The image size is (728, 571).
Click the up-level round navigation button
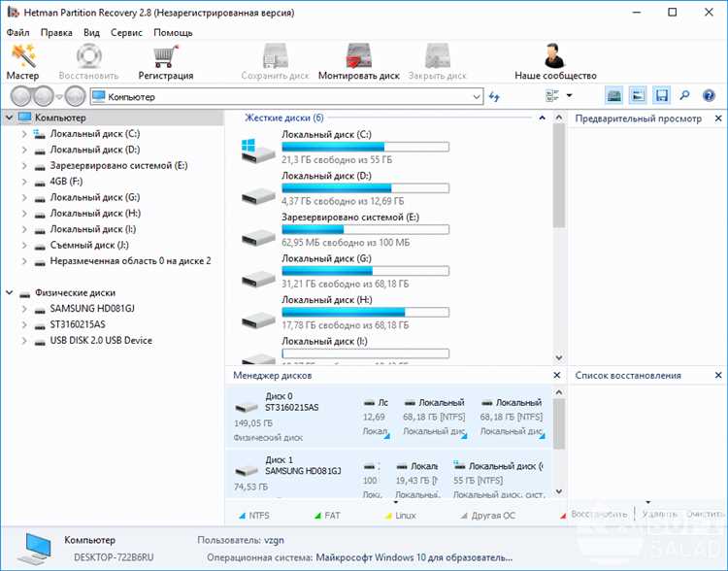pos(75,97)
